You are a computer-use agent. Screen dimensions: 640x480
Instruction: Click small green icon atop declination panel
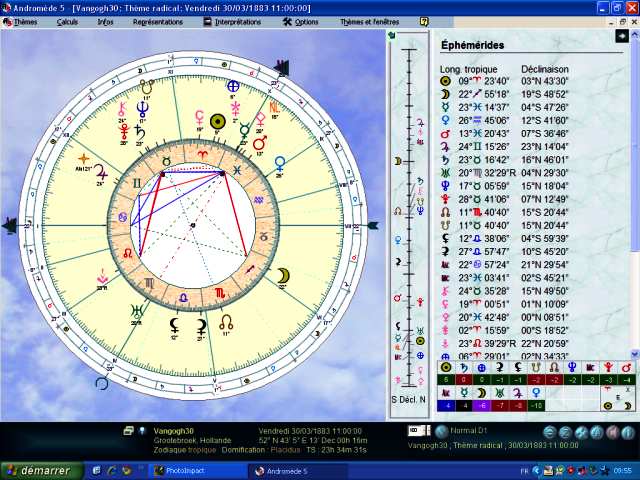[x=392, y=36]
